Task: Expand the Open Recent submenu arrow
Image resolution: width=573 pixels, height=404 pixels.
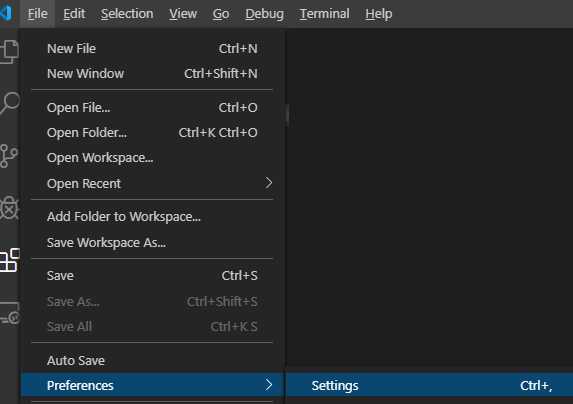Action: (269, 183)
